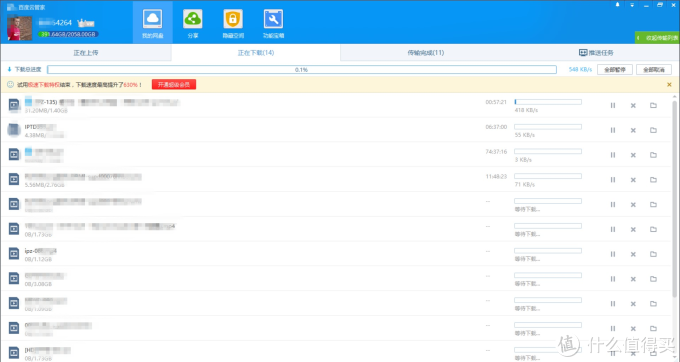Click the 全部取消 button
This screenshot has width=680, height=362.
pos(654,69)
